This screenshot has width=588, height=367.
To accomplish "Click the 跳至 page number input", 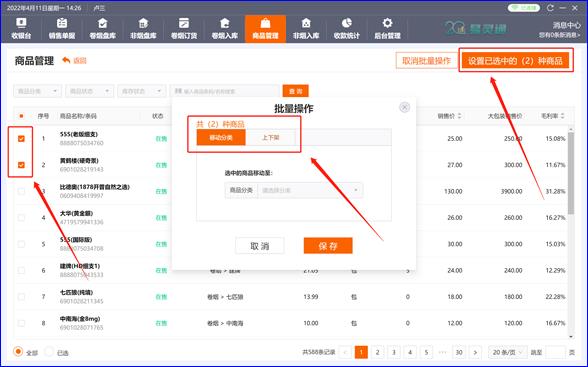I will point(556,352).
